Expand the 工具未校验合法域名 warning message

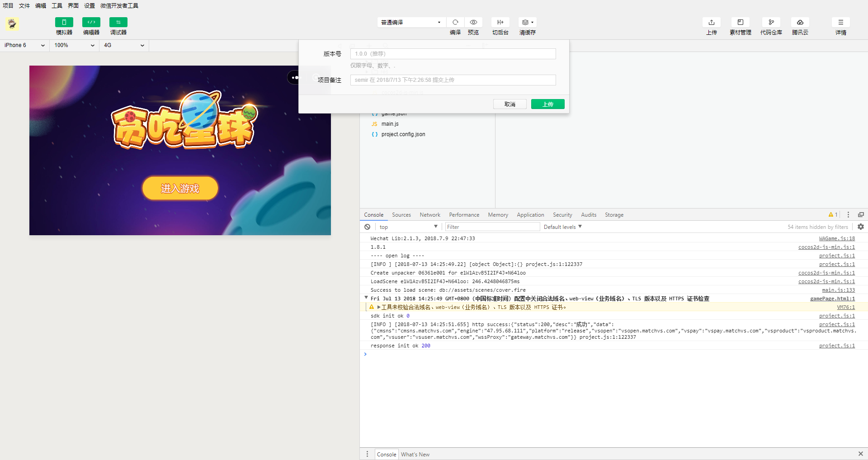[379, 307]
